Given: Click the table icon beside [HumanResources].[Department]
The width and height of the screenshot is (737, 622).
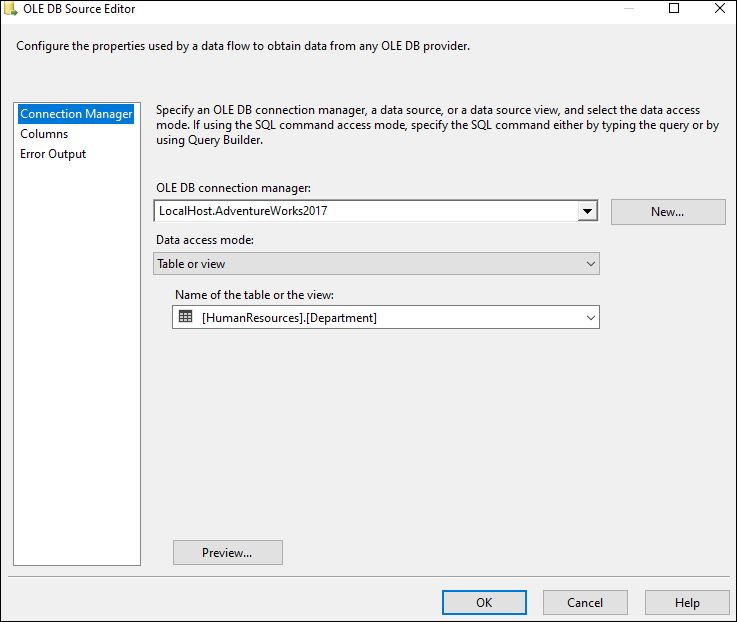Looking at the screenshot, I should [x=186, y=317].
